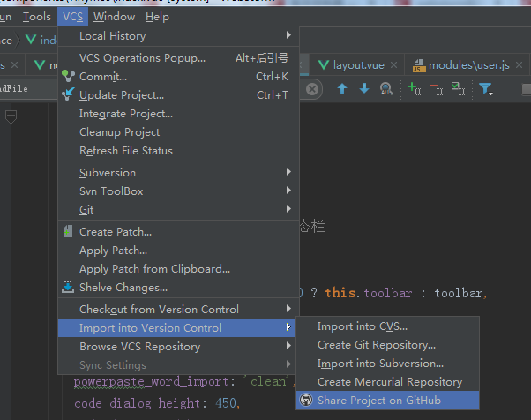Open the Help menu
531x420 pixels.
point(157,17)
